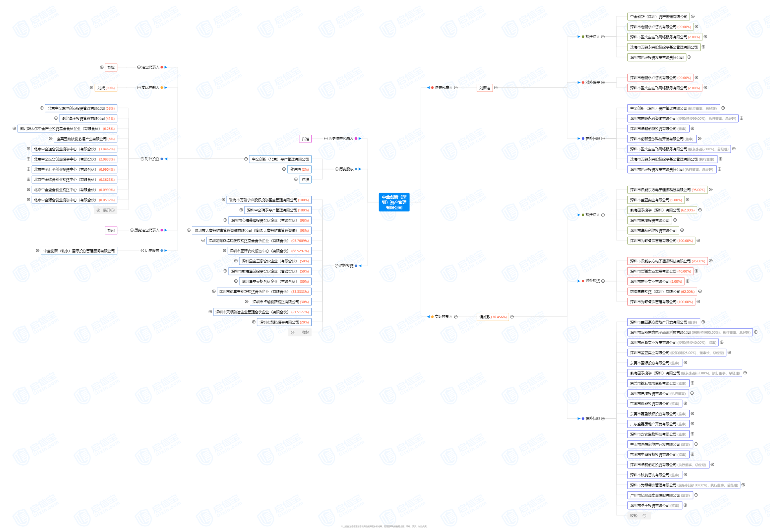The width and height of the screenshot is (770, 532).
Task: Open 深圳星空玉衡合伙企业 (50%) node
Action: pyautogui.click(x=275, y=261)
